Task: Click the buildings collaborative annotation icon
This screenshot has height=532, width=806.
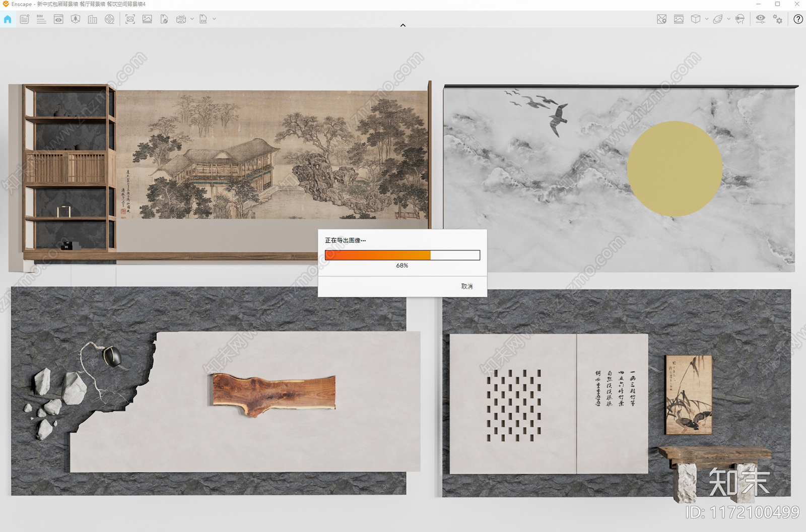Action: [x=93, y=19]
